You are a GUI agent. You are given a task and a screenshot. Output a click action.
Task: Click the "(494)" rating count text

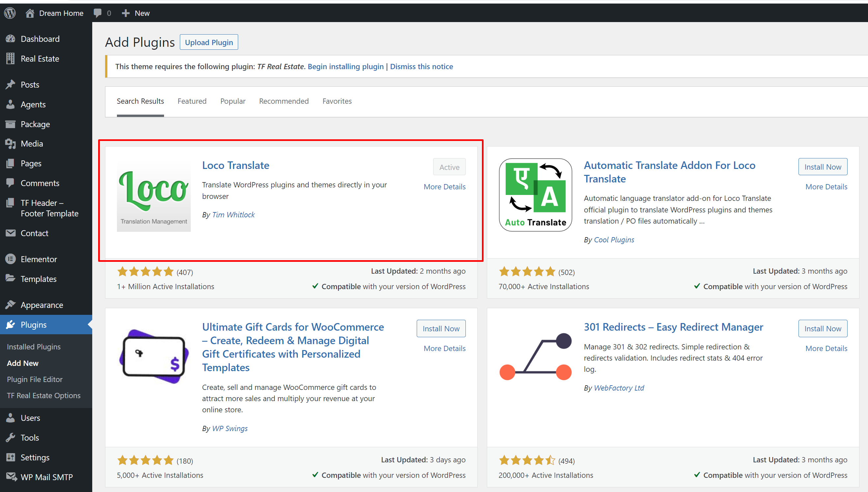point(567,461)
